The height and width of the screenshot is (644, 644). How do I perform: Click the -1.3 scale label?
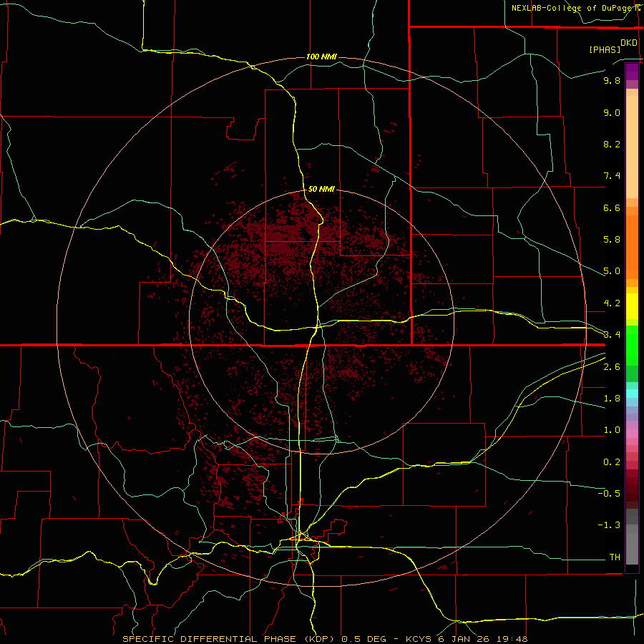tap(609, 525)
